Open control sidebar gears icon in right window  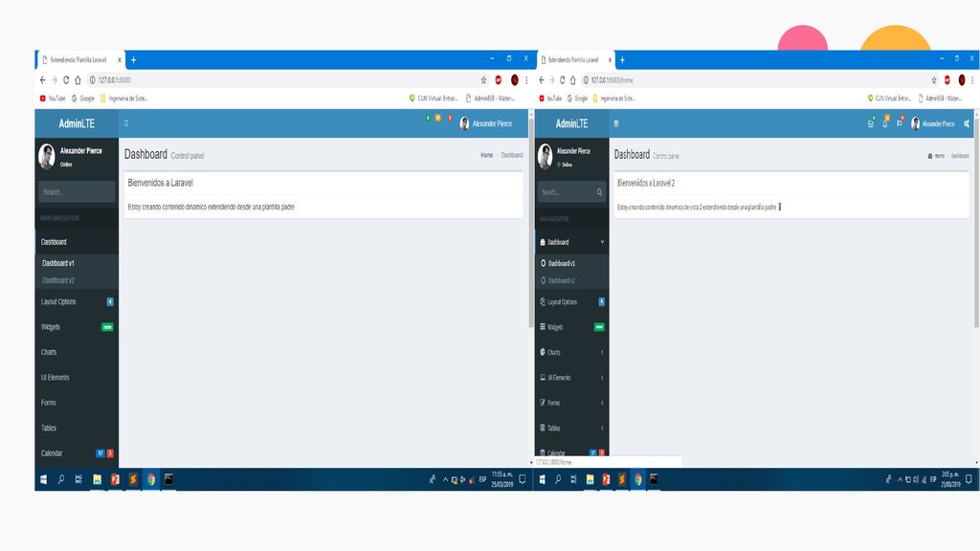(x=967, y=123)
